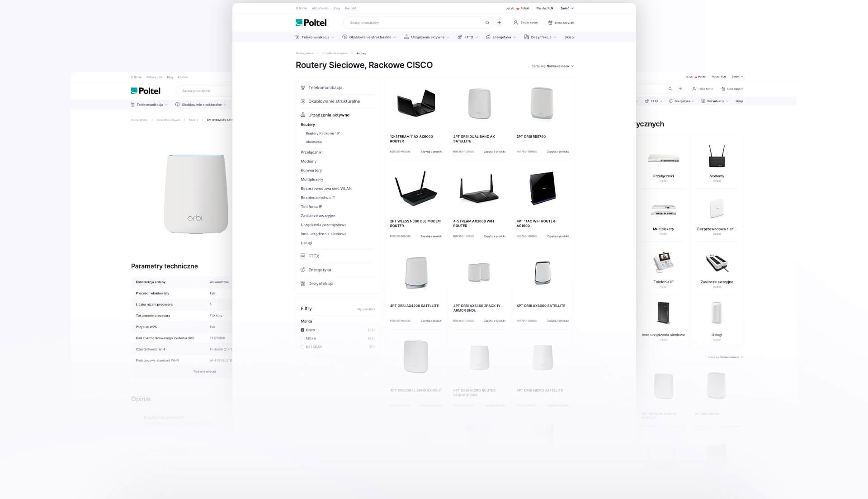Click the Energetyka icon in the sidebar
The width and height of the screenshot is (868, 499).
click(303, 270)
